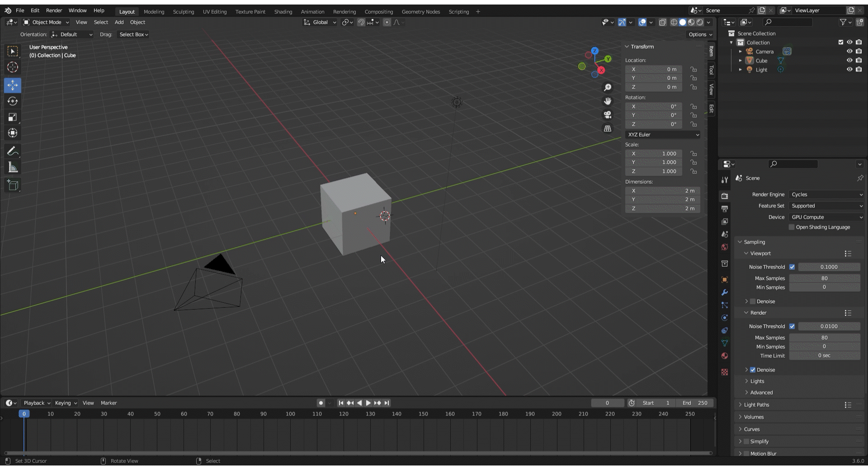Open the Object Mode dropdown
This screenshot has width=868, height=470.
46,22
